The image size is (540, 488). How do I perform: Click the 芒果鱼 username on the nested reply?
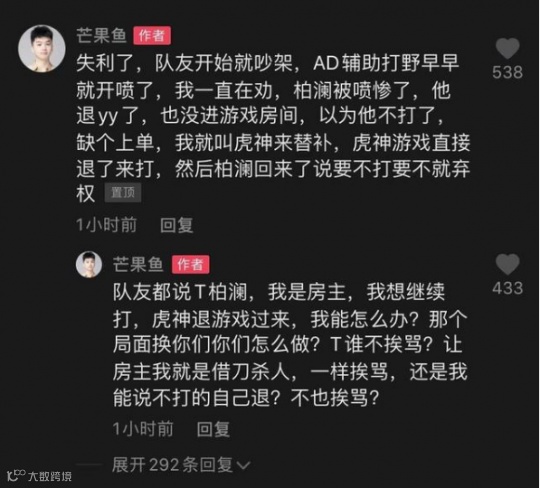pos(138,264)
